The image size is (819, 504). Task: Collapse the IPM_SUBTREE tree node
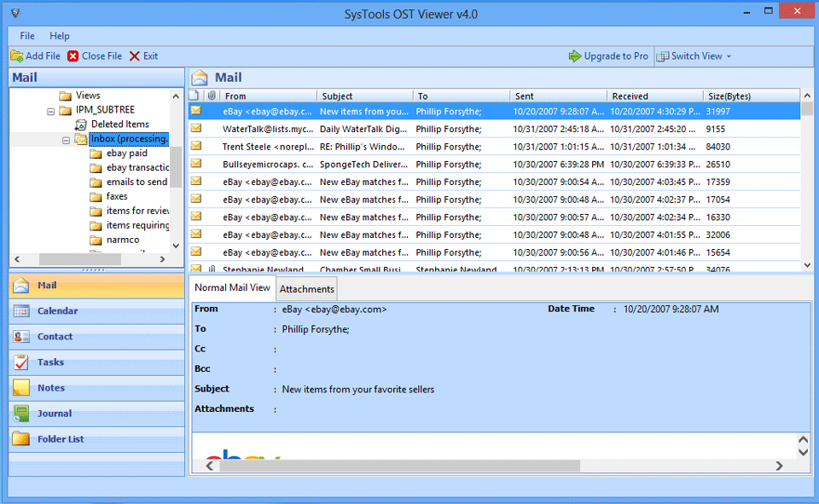tap(50, 111)
